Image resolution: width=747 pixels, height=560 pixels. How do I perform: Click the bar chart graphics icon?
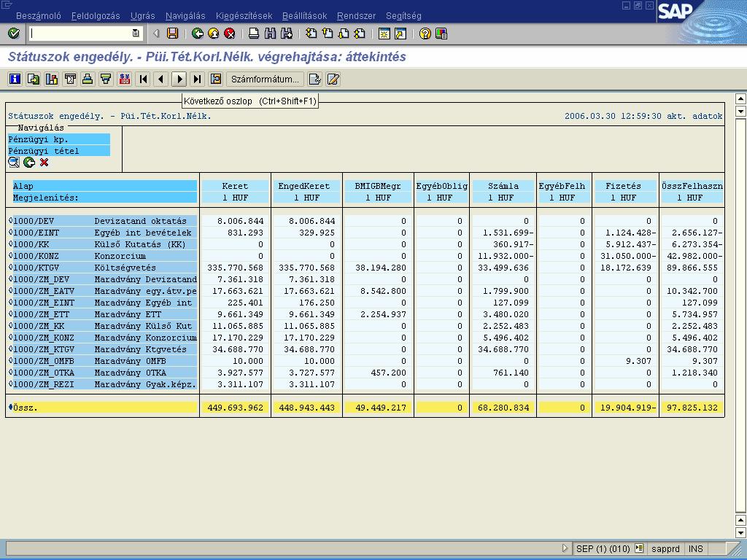click(x=52, y=79)
